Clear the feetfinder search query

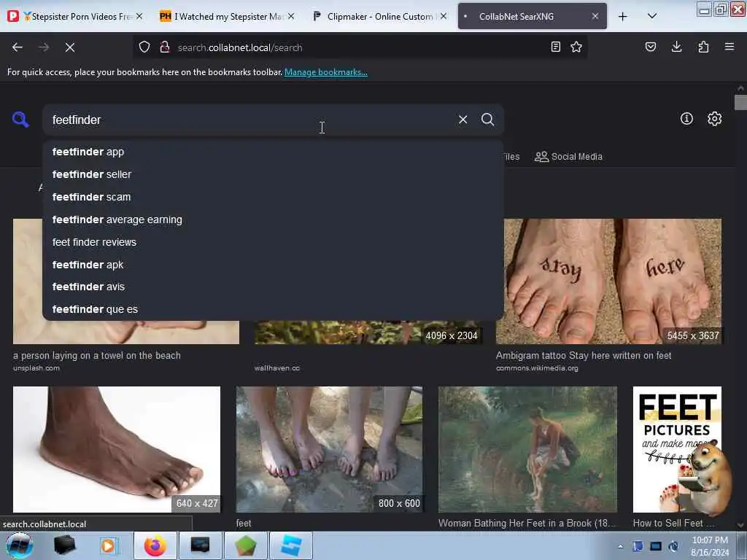click(x=462, y=120)
